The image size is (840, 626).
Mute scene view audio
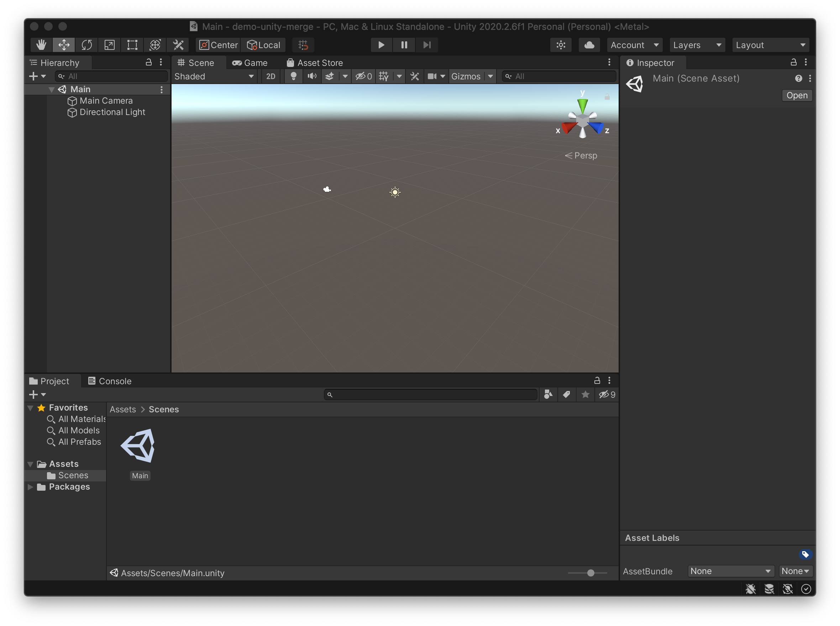312,76
